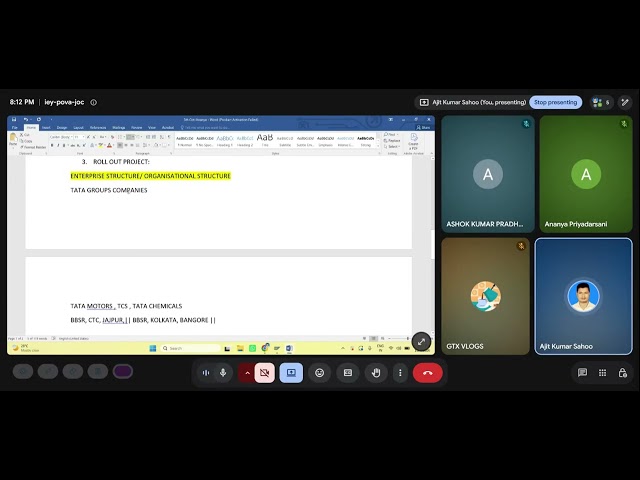Click the Share button in Word
Screen dimensions: 640x480
pyautogui.click(x=423, y=128)
